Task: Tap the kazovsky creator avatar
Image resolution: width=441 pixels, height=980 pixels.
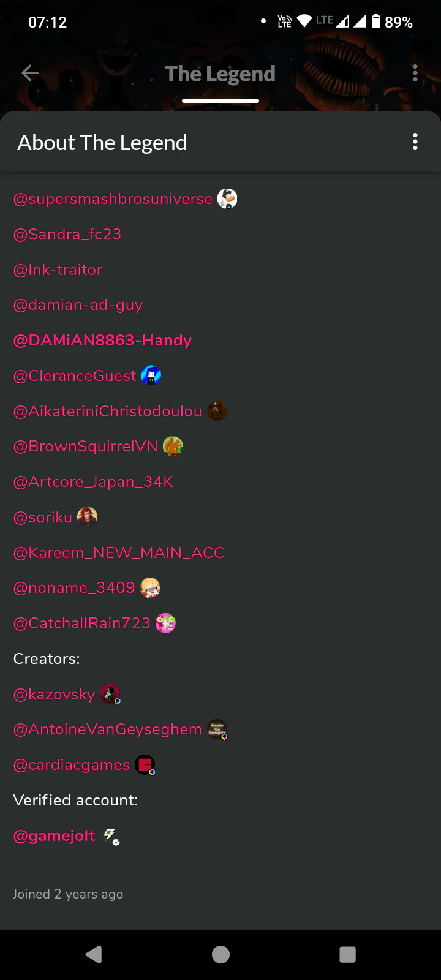Action: (x=110, y=695)
